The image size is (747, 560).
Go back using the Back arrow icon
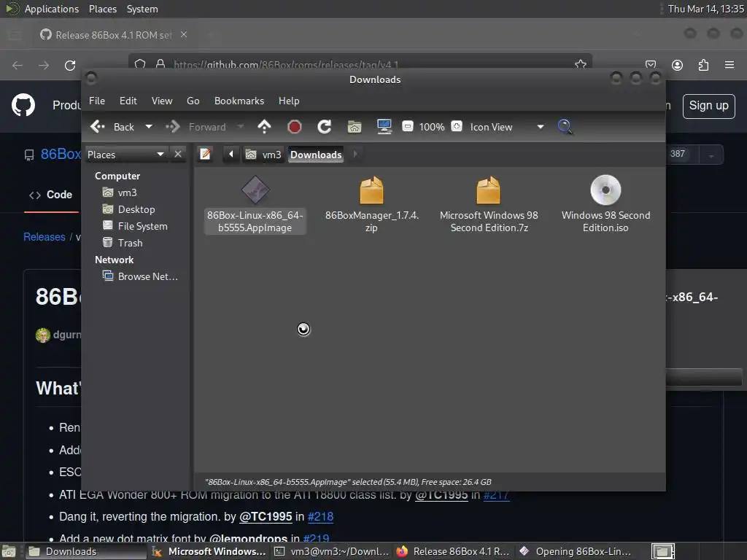click(98, 127)
